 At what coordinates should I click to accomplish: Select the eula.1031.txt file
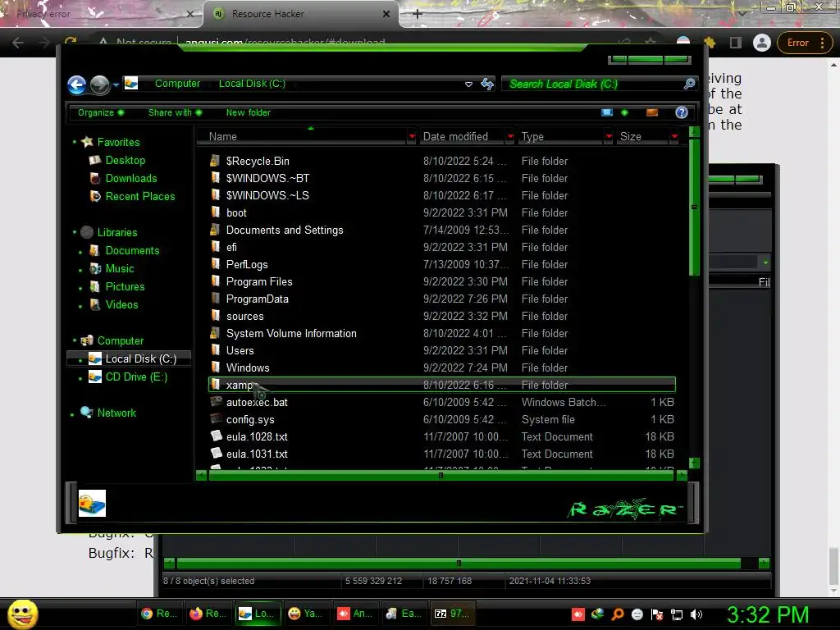pos(257,454)
